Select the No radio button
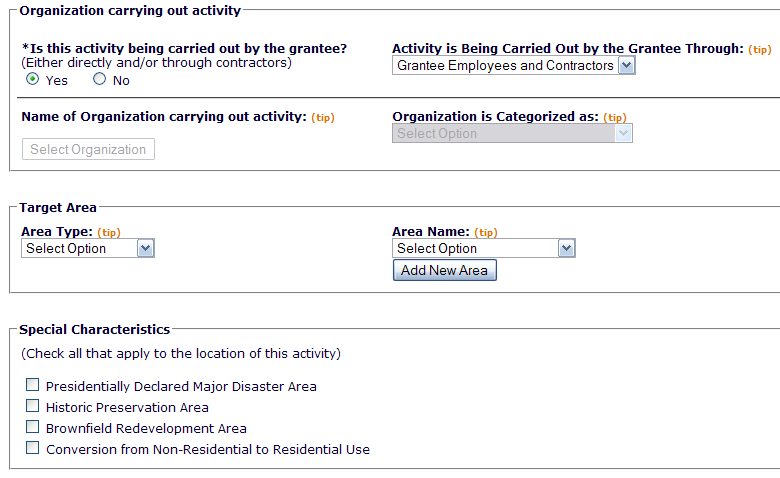This screenshot has width=780, height=478. 99,80
